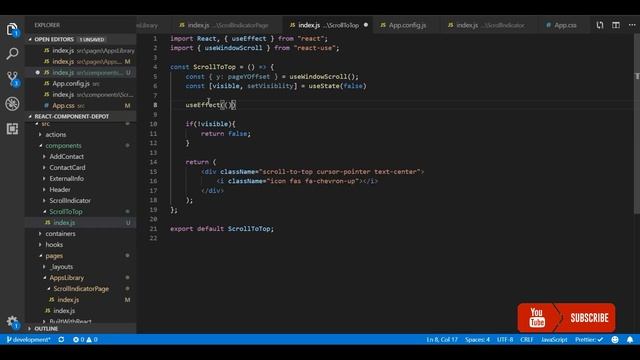The image size is (640, 360).
Task: Click the editor vertical scrollbar
Action: point(636,124)
